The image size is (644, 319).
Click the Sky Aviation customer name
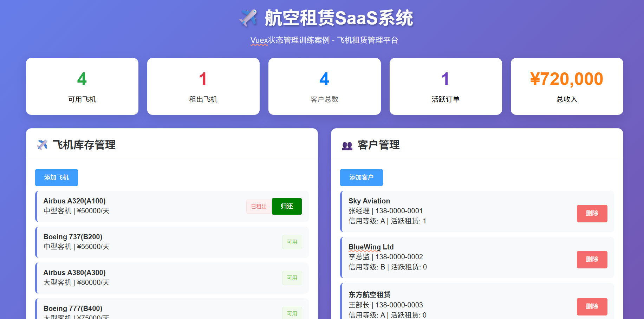click(x=369, y=201)
